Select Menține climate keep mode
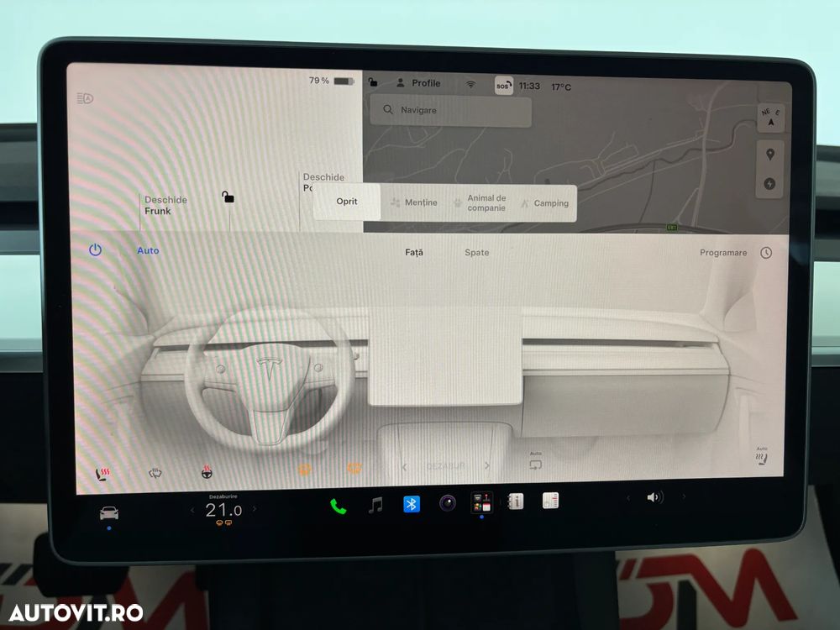 (413, 202)
